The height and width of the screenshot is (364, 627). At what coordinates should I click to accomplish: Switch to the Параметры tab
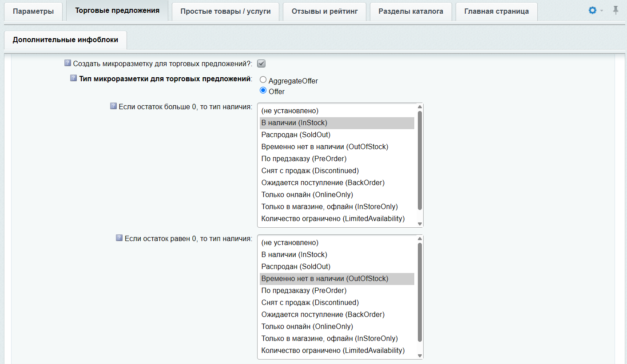click(33, 11)
